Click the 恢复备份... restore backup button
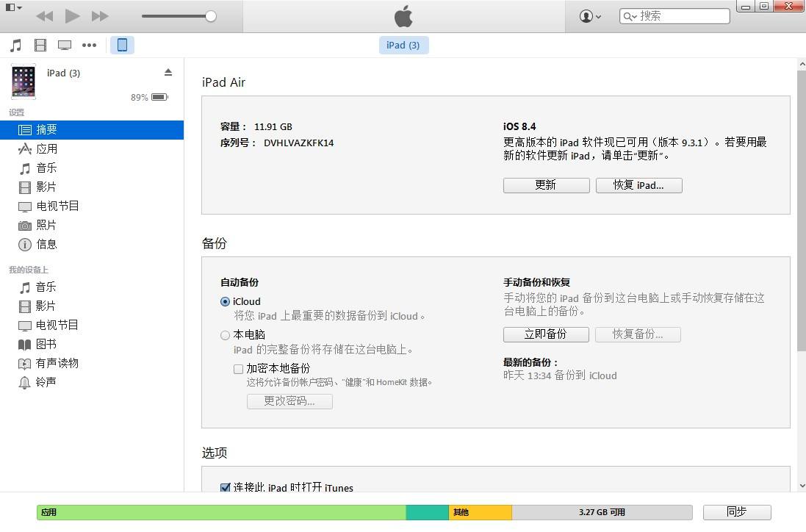 point(638,334)
